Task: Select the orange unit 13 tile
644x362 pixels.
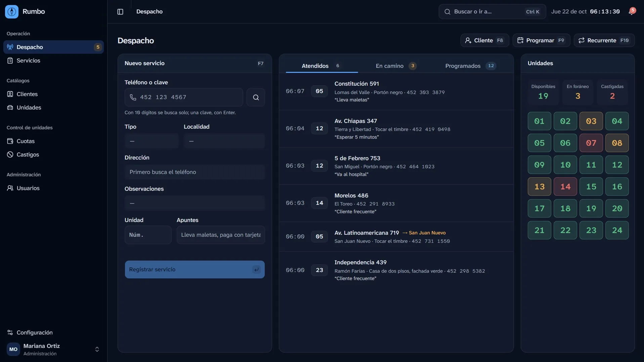Action: [539, 186]
